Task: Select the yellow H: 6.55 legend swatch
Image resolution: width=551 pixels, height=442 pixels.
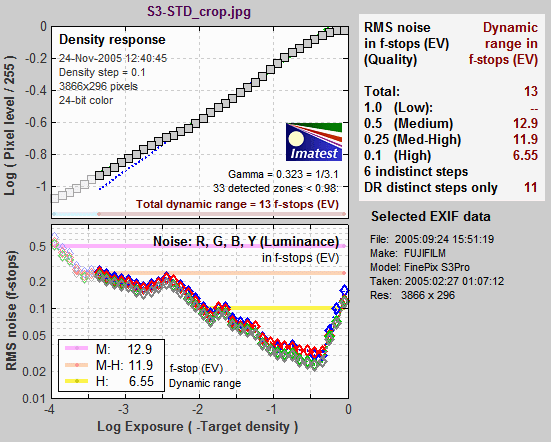Action: pyautogui.click(x=76, y=381)
